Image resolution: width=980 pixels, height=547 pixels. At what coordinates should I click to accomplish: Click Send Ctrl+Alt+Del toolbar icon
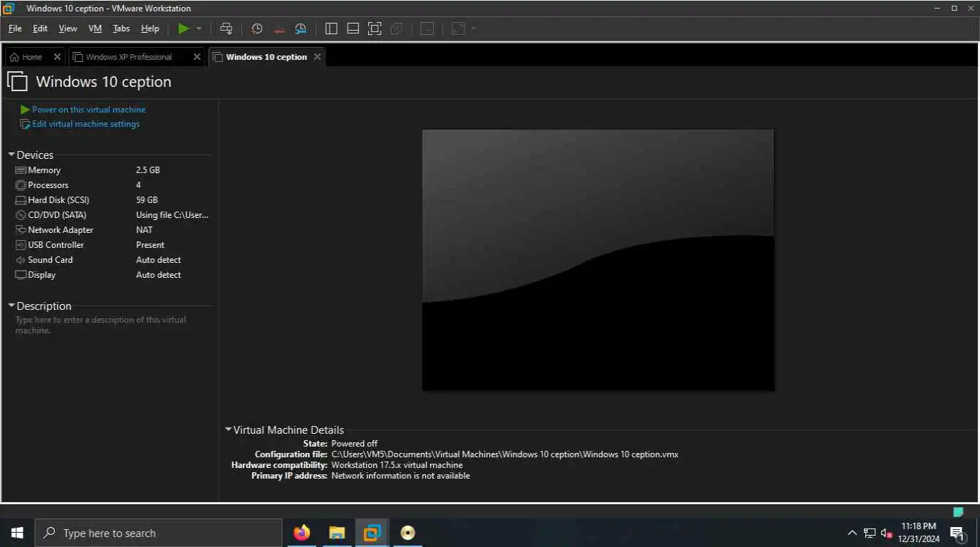[226, 28]
